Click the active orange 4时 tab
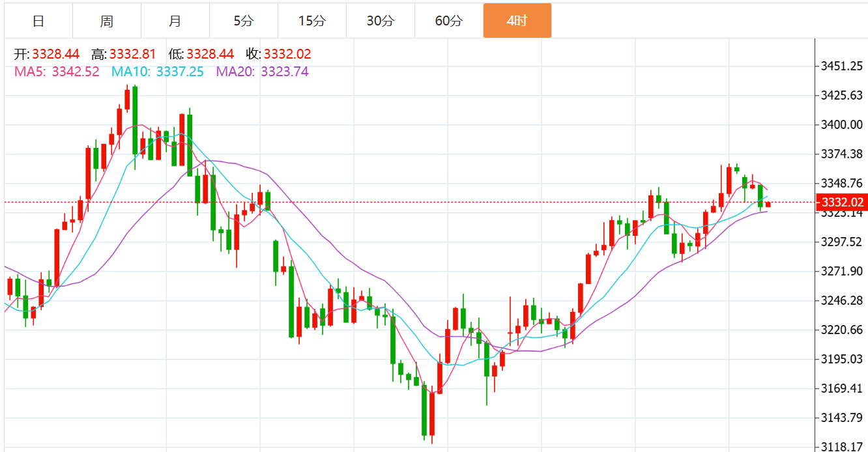 point(517,21)
